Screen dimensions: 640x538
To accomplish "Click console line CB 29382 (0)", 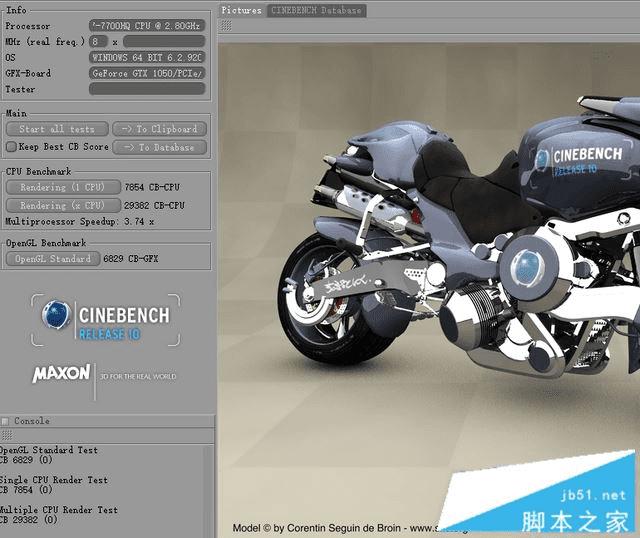I will pos(29,520).
